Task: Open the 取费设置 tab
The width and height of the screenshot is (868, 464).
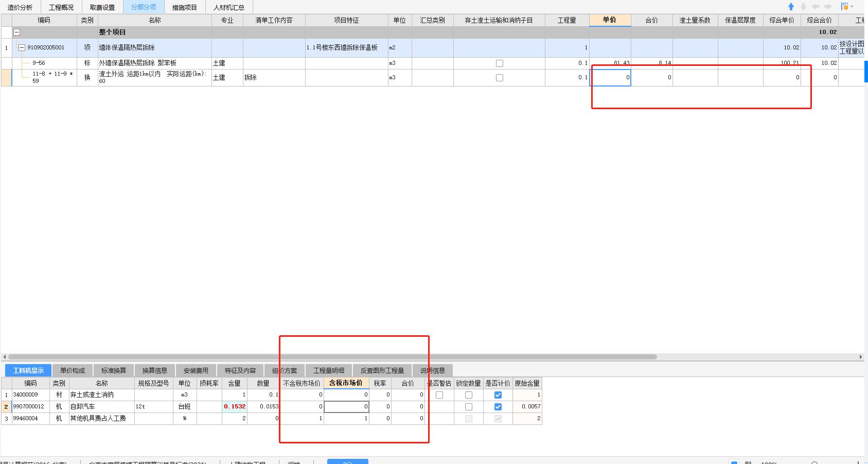Action: click(x=102, y=7)
